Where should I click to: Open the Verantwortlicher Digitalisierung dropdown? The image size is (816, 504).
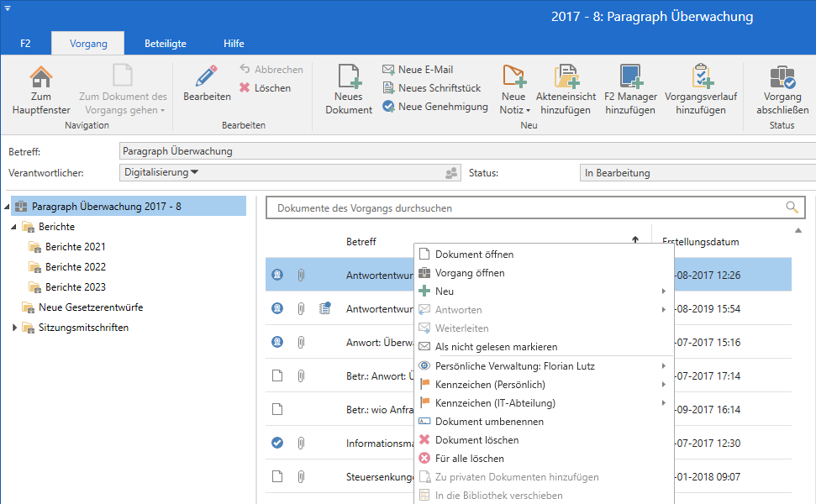point(194,173)
